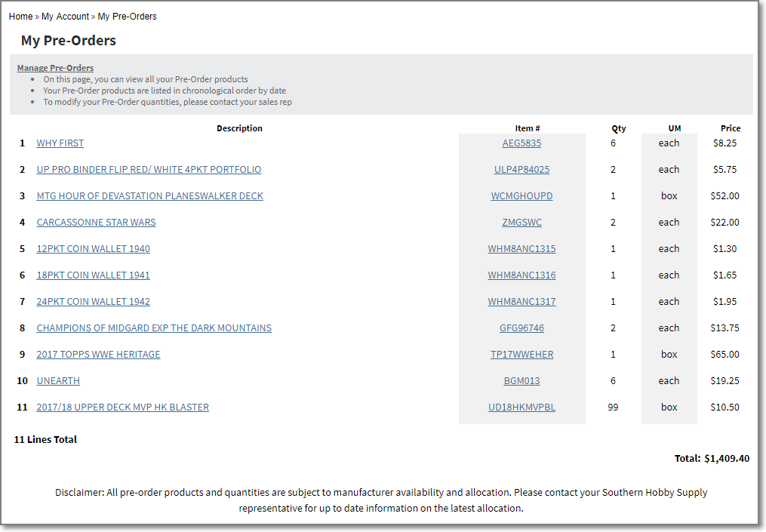
Task: Open My Account breadcrumb link
Action: (x=65, y=16)
